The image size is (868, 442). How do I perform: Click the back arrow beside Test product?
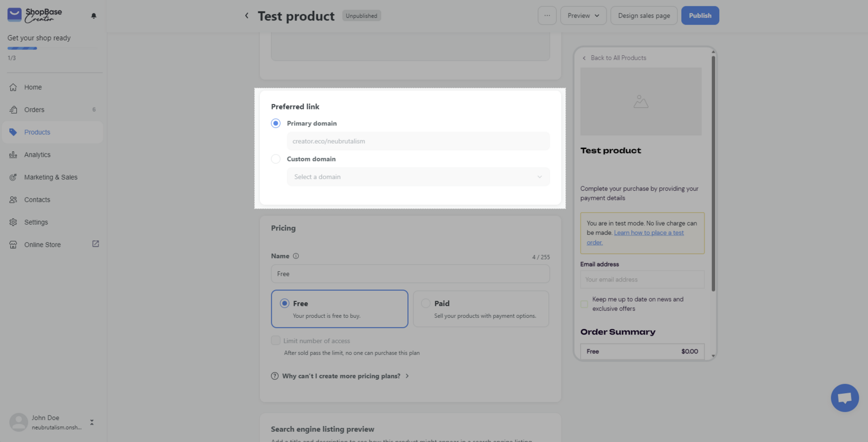point(247,16)
